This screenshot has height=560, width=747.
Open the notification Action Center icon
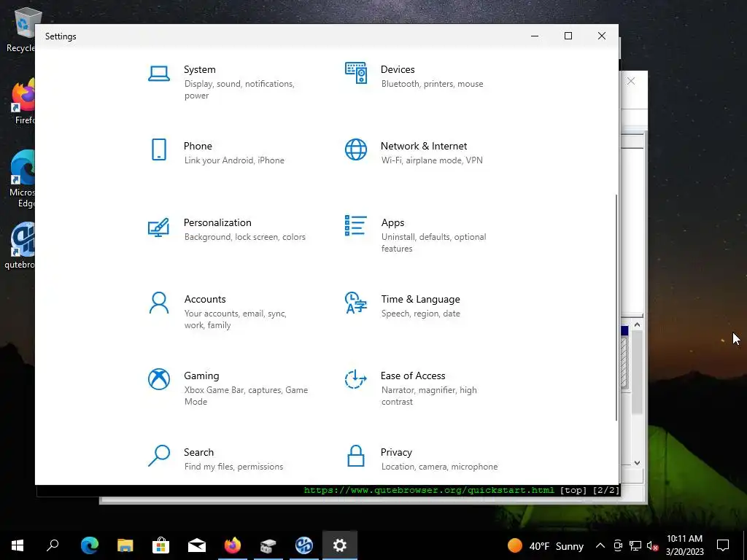723,545
